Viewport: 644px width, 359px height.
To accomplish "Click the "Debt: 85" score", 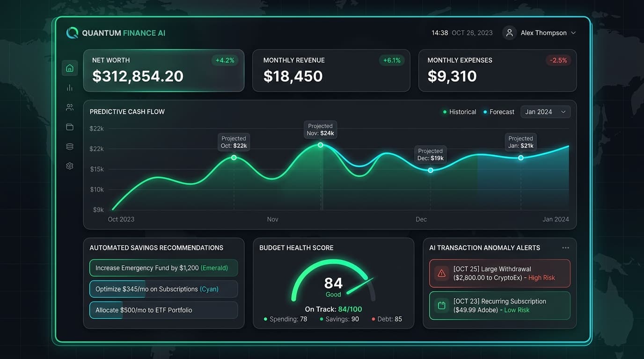I will click(387, 319).
